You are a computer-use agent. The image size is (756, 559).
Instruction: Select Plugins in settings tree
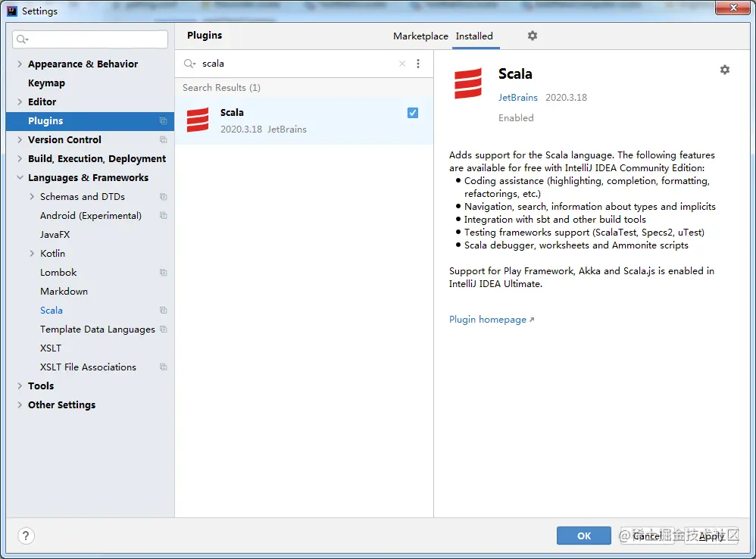click(90, 121)
